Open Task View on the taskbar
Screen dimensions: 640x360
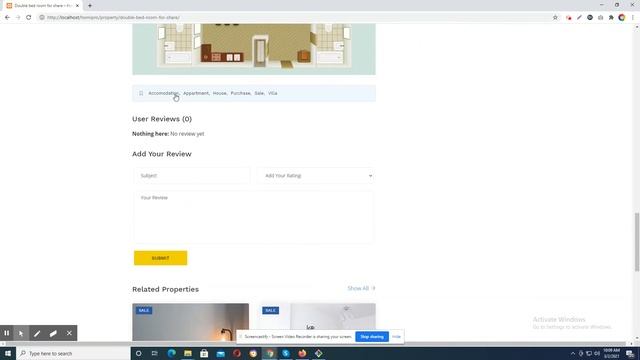click(155, 353)
